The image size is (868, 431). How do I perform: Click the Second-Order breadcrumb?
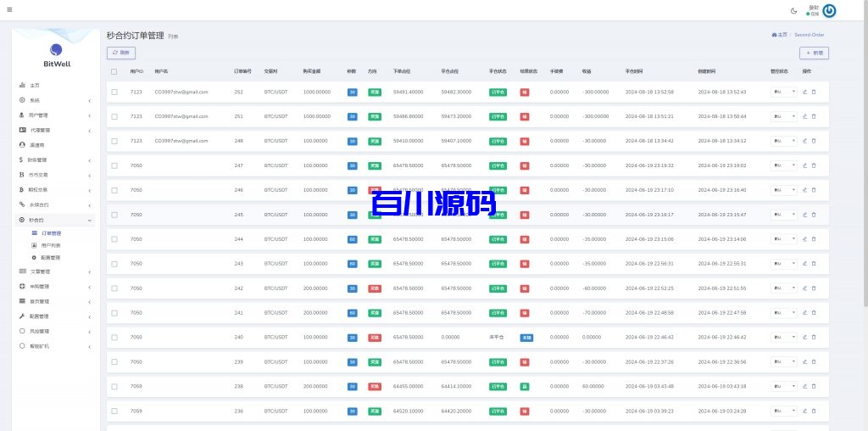(x=810, y=34)
